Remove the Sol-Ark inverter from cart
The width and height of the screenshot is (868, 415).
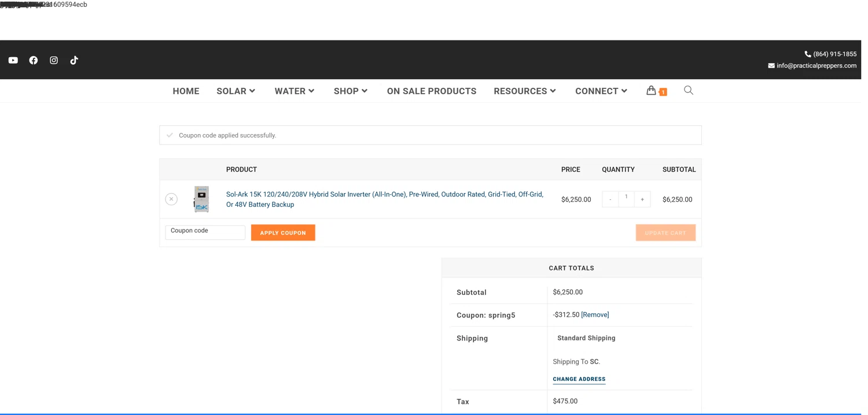pos(171,199)
